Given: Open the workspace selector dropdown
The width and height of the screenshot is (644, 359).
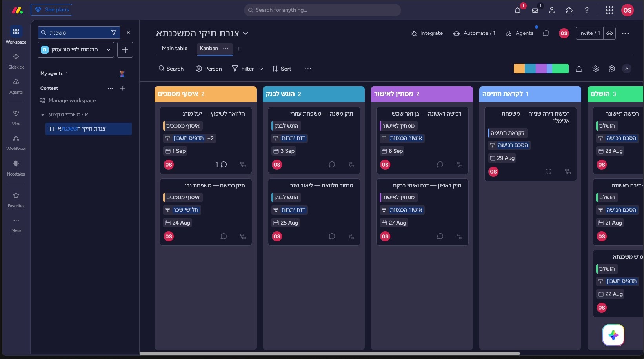Looking at the screenshot, I should (x=76, y=50).
